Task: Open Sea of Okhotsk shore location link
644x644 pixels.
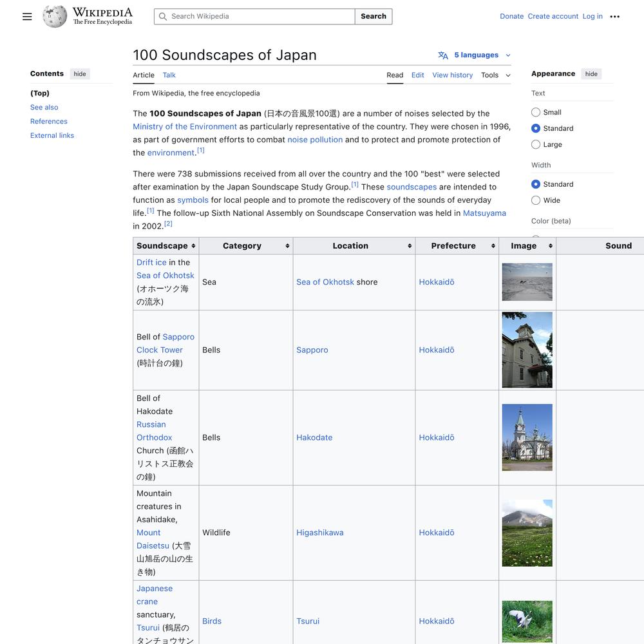Action: [x=325, y=282]
